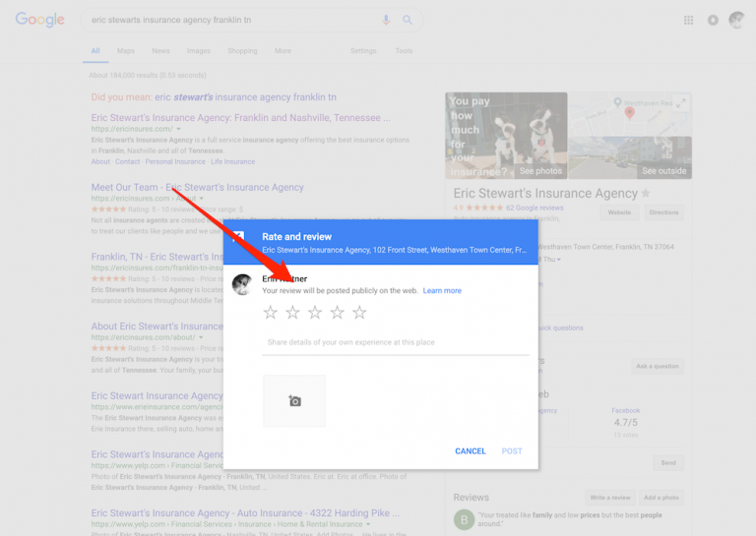Click the search magnifier icon

click(x=408, y=20)
